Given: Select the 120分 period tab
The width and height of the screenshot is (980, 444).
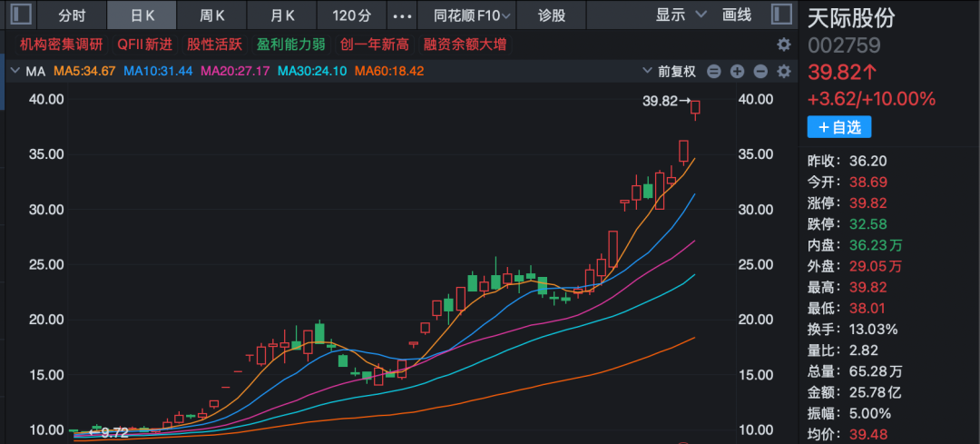Looking at the screenshot, I should pyautogui.click(x=352, y=15).
